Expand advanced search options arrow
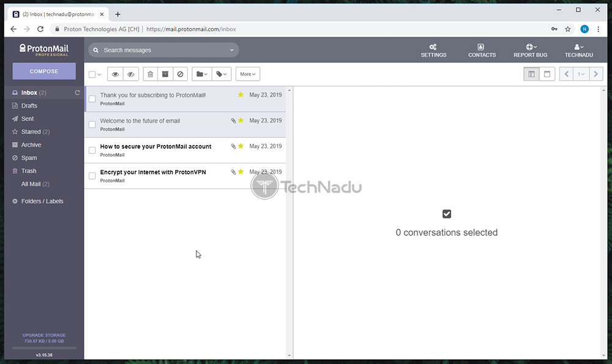Image resolution: width=612 pixels, height=364 pixels. coord(231,50)
